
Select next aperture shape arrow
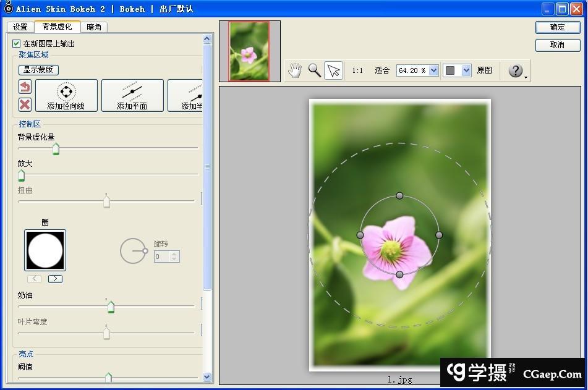point(55,279)
